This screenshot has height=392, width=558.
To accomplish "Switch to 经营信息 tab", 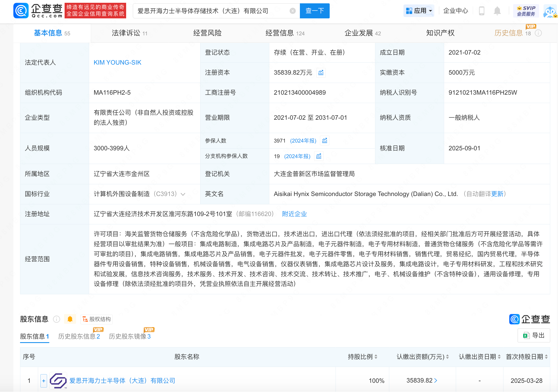I will click(x=285, y=33).
